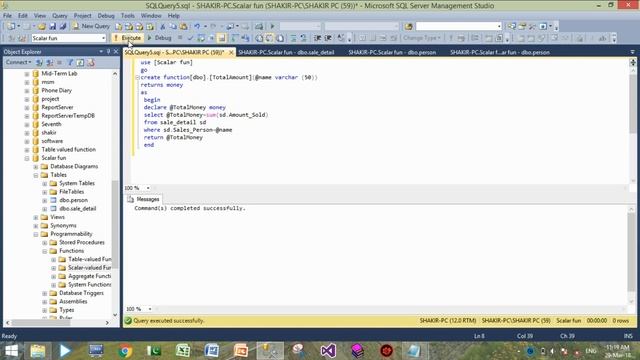
Task: Open the Query menu
Action: pyautogui.click(x=60, y=16)
